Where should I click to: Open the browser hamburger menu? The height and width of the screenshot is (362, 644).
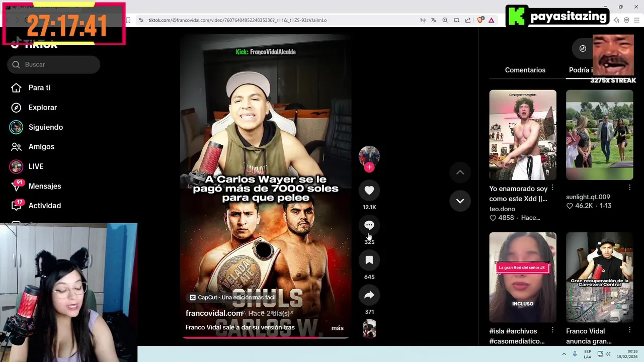pos(637,20)
